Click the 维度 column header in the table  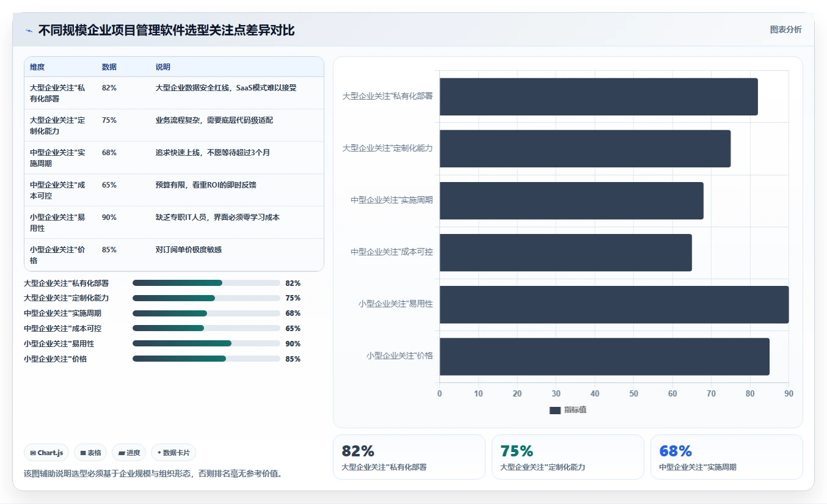pyautogui.click(x=37, y=67)
